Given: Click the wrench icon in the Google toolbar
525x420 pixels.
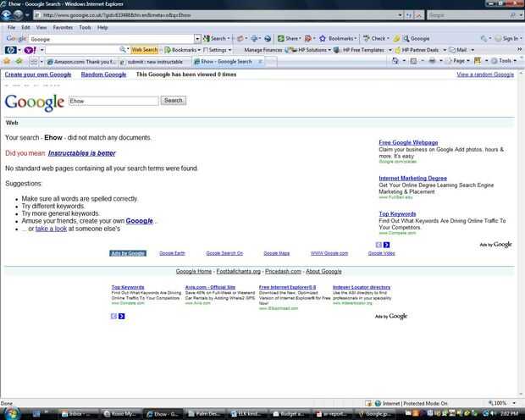Looking at the screenshot, I should point(484,38).
